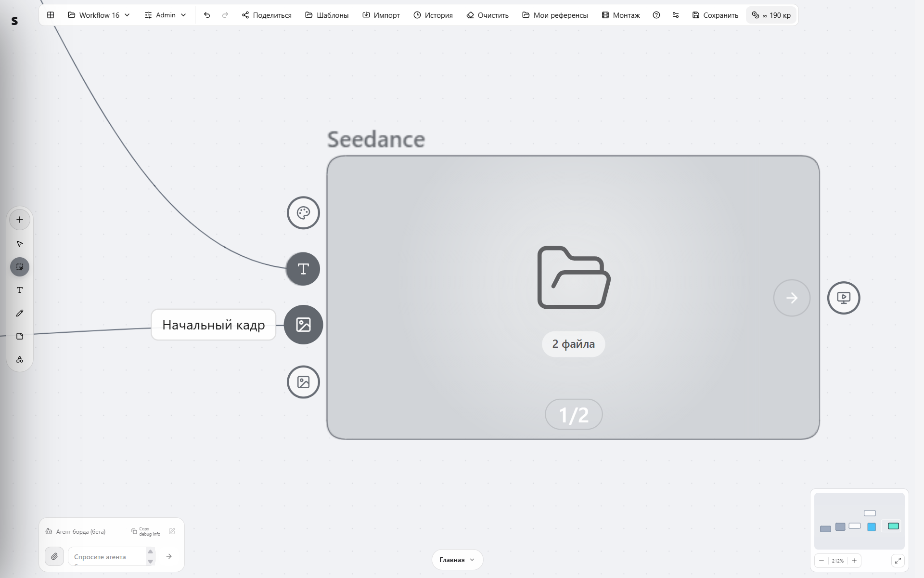Go to next file with arrow button
924x578 pixels.
point(792,298)
